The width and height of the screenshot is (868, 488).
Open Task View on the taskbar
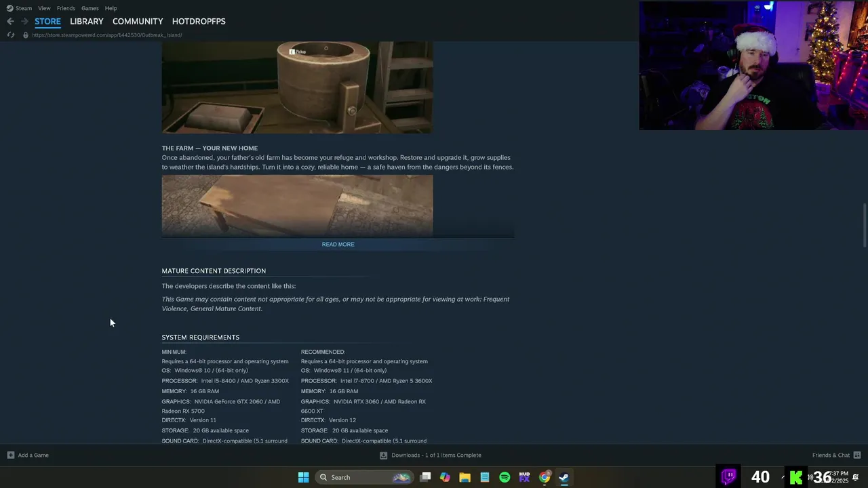(425, 477)
